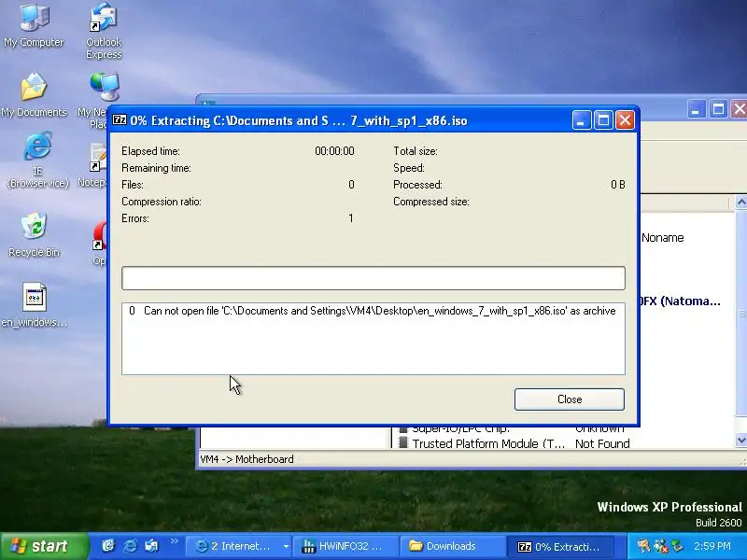
Task: Click the Noname text in HWiNFO32
Action: pos(662,238)
